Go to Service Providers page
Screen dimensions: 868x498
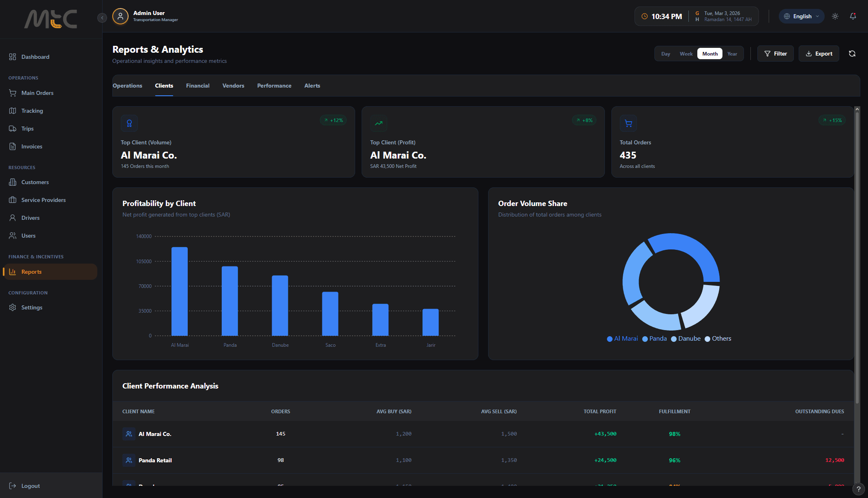(x=50, y=200)
